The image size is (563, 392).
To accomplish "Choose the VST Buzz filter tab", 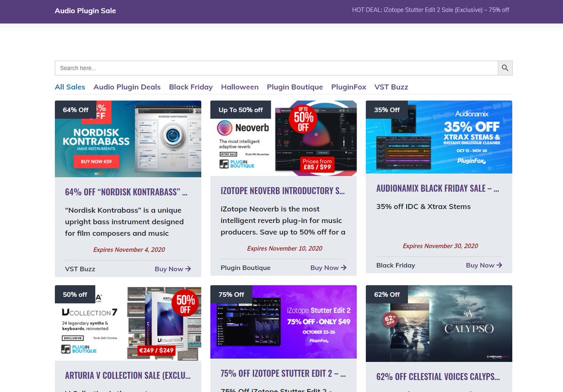I will pyautogui.click(x=391, y=87).
